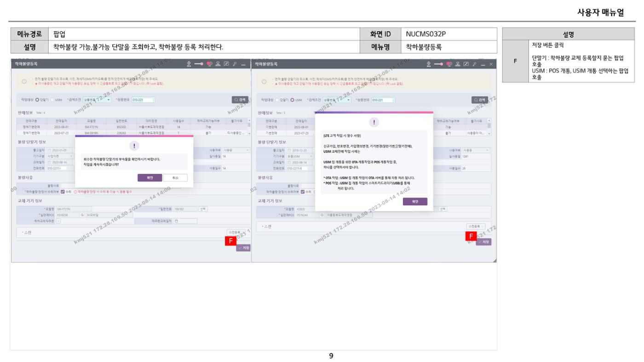Select USIM radio button in left window
Screen dimensions: 644x362
pyautogui.click(x=52, y=99)
